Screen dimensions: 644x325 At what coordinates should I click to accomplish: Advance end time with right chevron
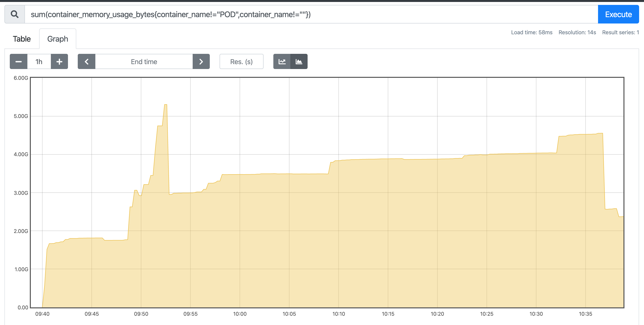(x=201, y=61)
